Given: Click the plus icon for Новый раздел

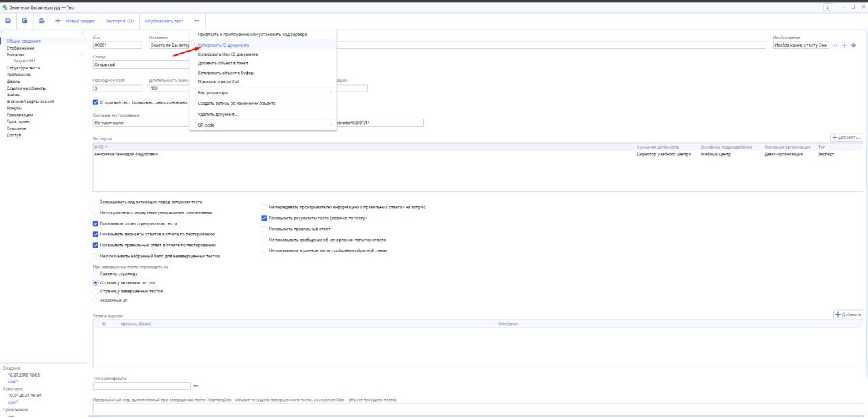Looking at the screenshot, I should [x=58, y=21].
